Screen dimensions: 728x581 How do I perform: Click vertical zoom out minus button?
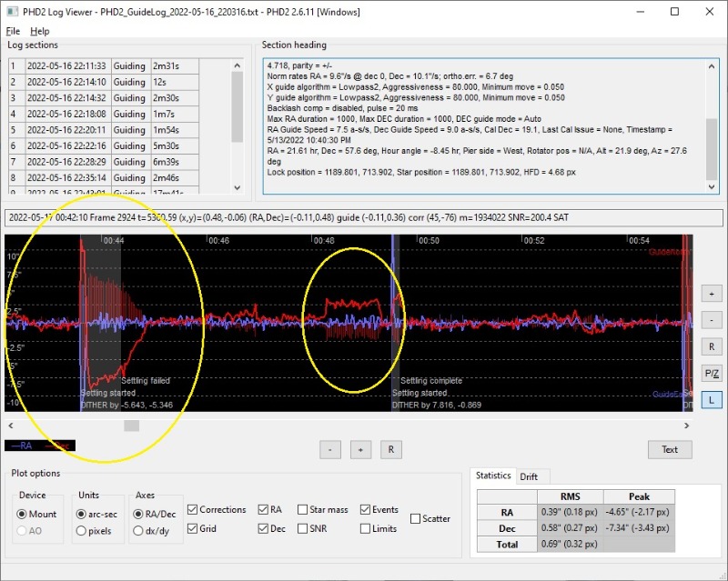click(x=712, y=320)
